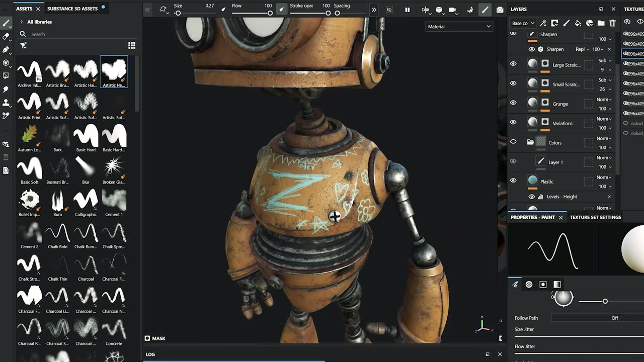Hide the Large Scratches layer

[513, 64]
